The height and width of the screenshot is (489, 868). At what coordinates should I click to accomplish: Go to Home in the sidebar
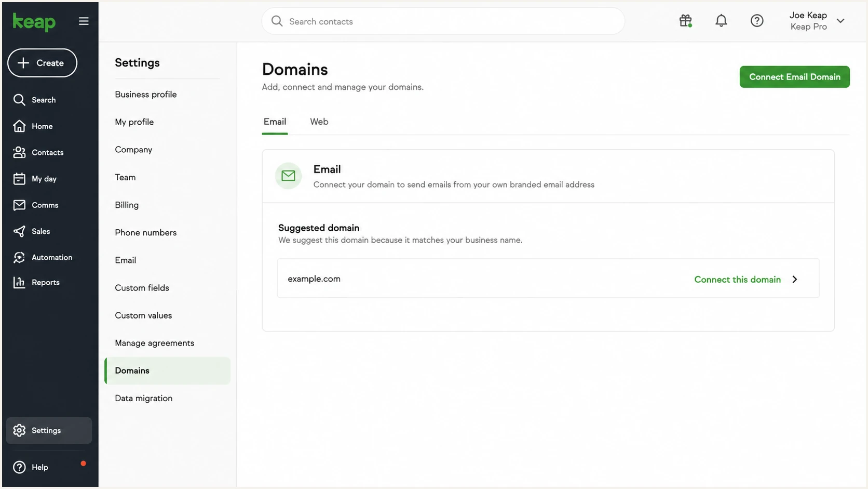[x=33, y=126]
